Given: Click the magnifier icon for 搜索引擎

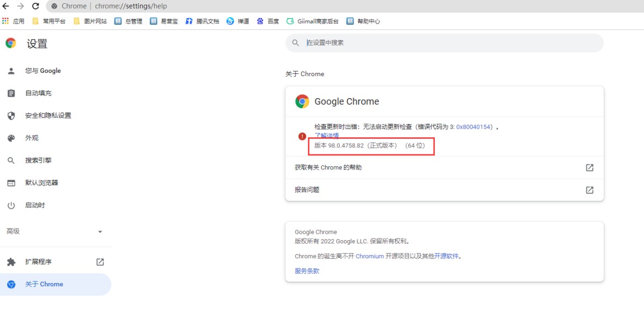Looking at the screenshot, I should (x=11, y=161).
